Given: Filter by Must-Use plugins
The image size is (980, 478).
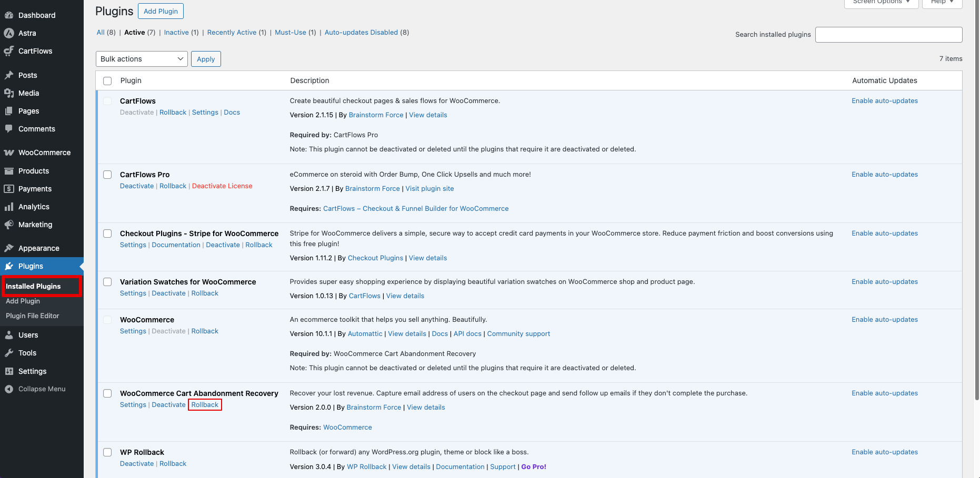Looking at the screenshot, I should tap(291, 33).
